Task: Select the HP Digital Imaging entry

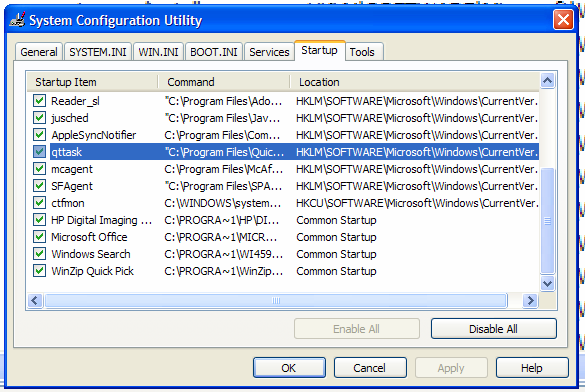Action: [x=101, y=220]
